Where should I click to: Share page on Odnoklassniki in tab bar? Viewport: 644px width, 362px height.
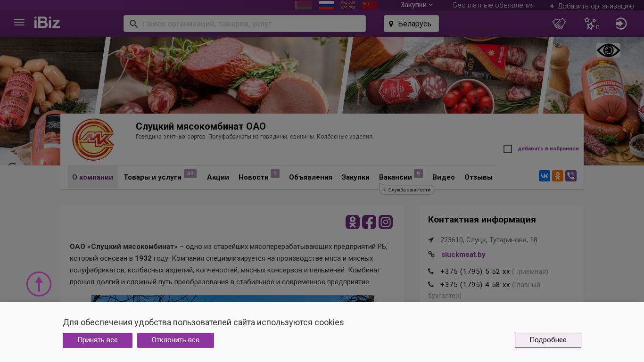tap(558, 176)
